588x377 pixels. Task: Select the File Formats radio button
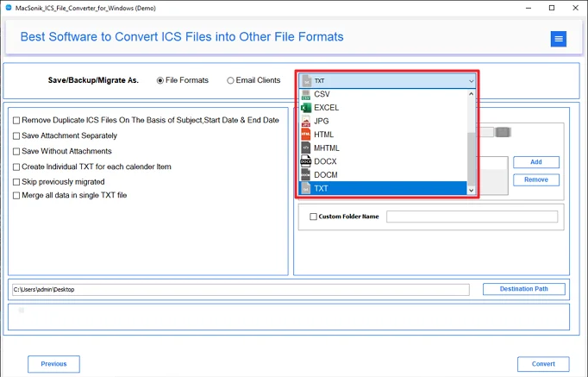[160, 80]
